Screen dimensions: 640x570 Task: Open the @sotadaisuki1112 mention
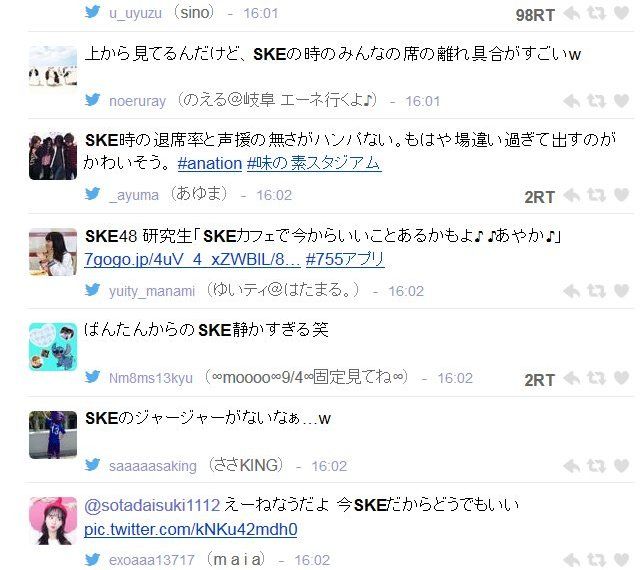coord(152,505)
